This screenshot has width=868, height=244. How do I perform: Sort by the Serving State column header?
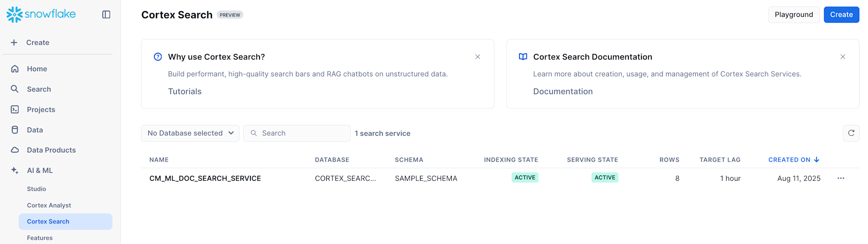pyautogui.click(x=592, y=160)
